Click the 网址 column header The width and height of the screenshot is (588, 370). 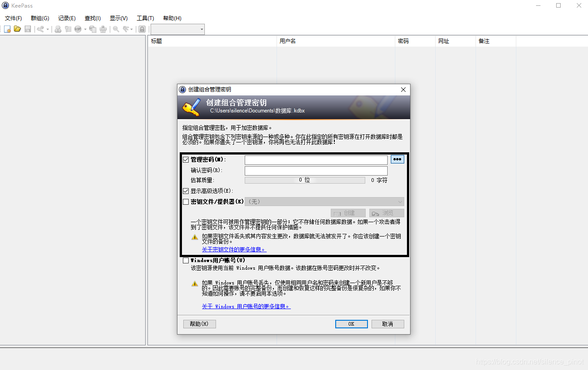coord(455,41)
